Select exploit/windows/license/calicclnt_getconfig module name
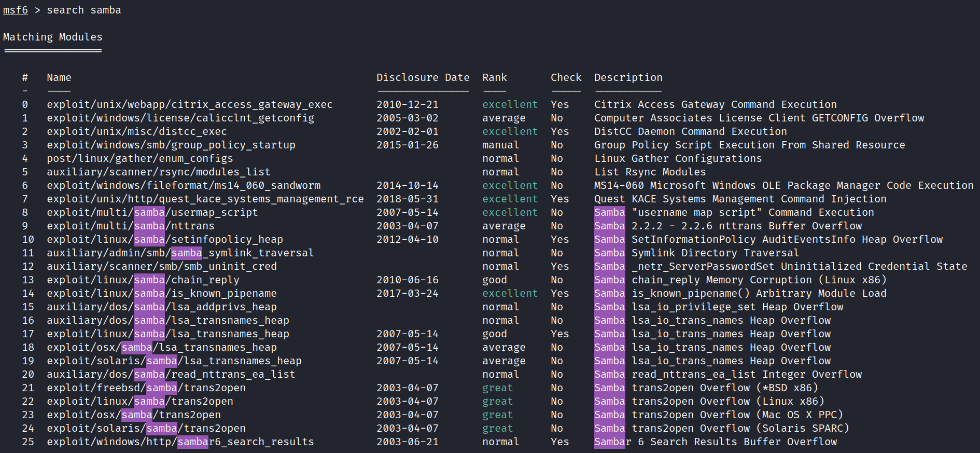 coord(180,118)
